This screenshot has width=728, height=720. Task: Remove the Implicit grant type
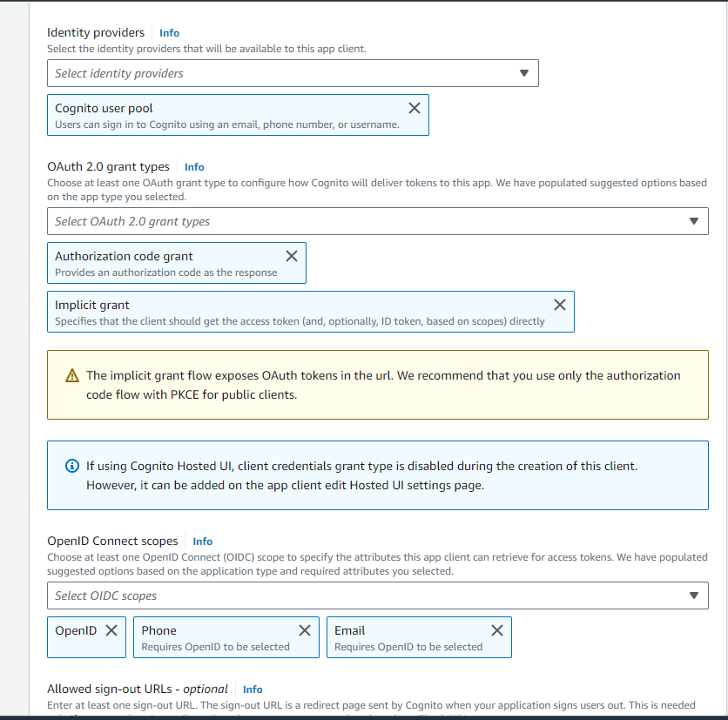coord(559,305)
